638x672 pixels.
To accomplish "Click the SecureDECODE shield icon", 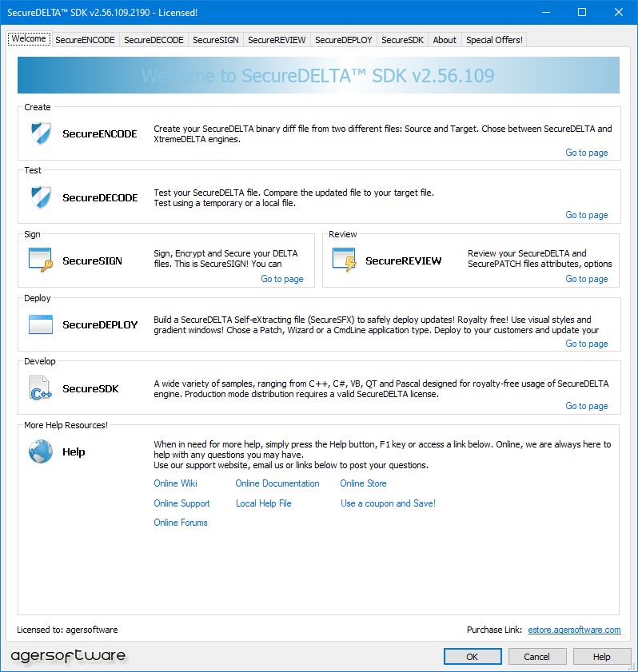I will click(x=41, y=197).
